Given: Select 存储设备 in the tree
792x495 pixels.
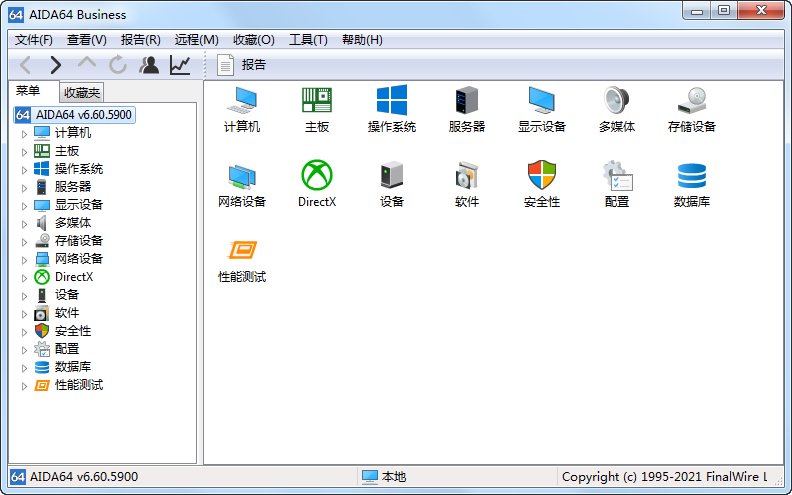Looking at the screenshot, I should pos(79,241).
